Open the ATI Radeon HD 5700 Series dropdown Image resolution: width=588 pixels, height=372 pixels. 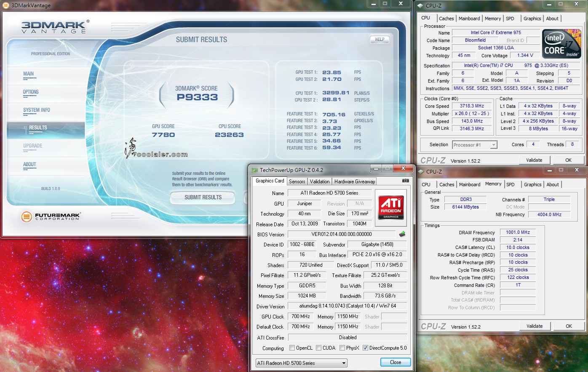pos(301,363)
